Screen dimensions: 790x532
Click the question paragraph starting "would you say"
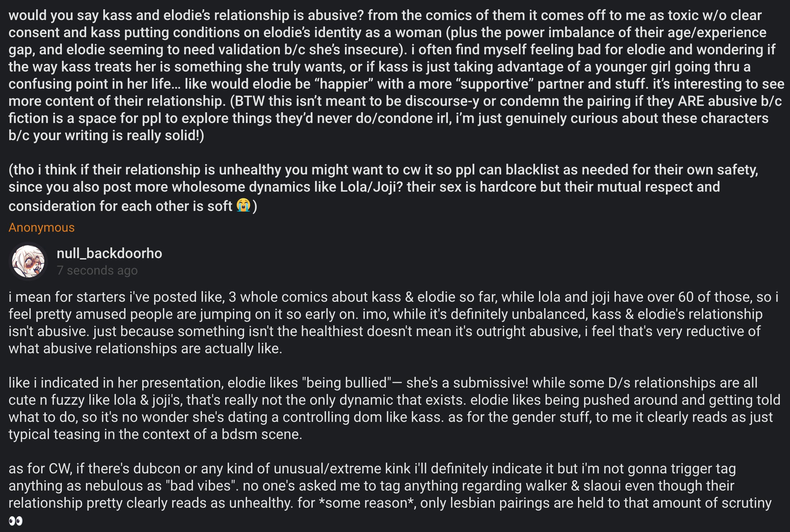click(393, 75)
